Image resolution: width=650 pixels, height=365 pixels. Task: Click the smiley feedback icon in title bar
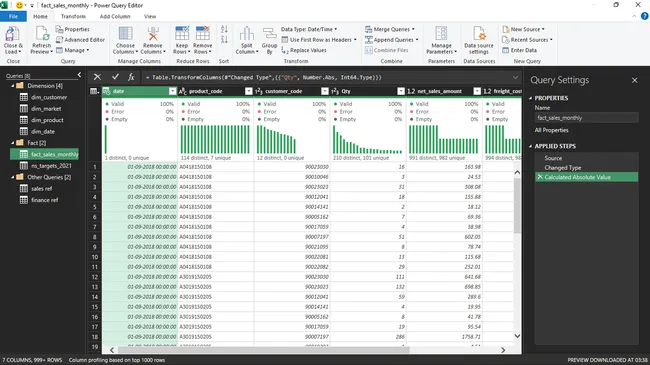tap(19, 5)
